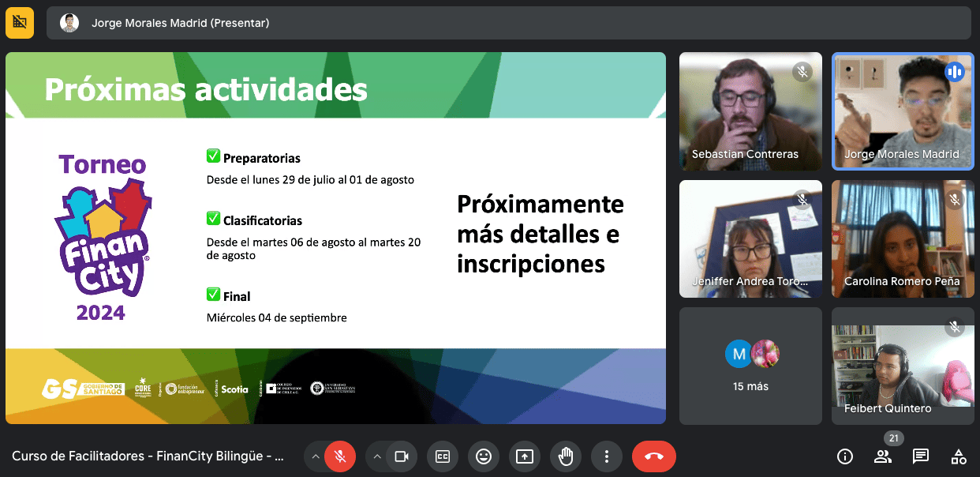The width and height of the screenshot is (980, 477).
Task: Click the muted mic icon on Jeniffer Andrea Toro
Action: point(802,200)
